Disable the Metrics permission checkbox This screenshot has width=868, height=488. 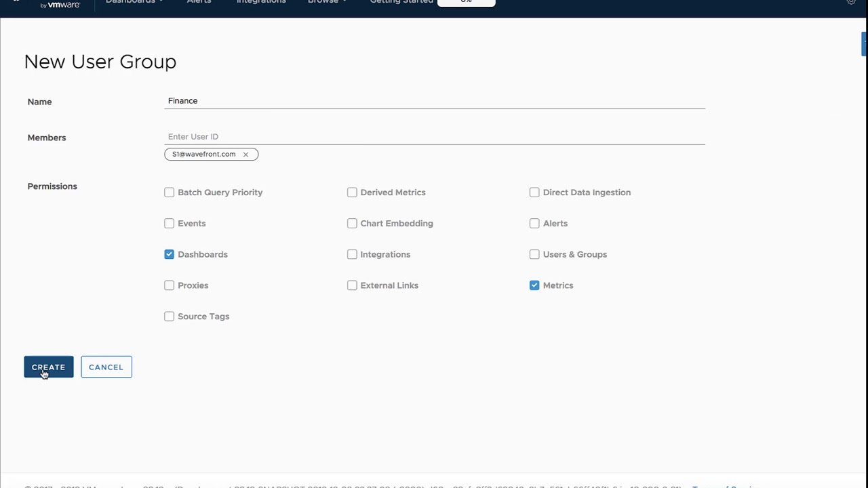(x=534, y=285)
